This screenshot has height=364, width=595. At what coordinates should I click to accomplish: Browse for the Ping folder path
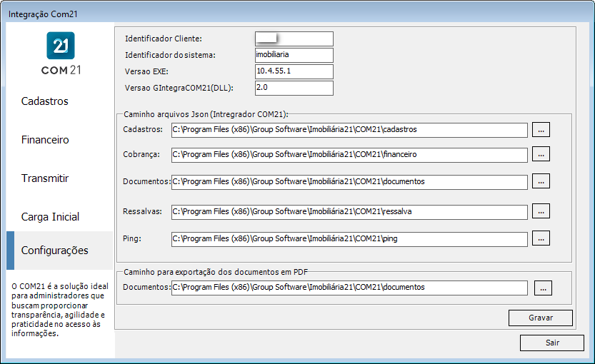tap(541, 238)
